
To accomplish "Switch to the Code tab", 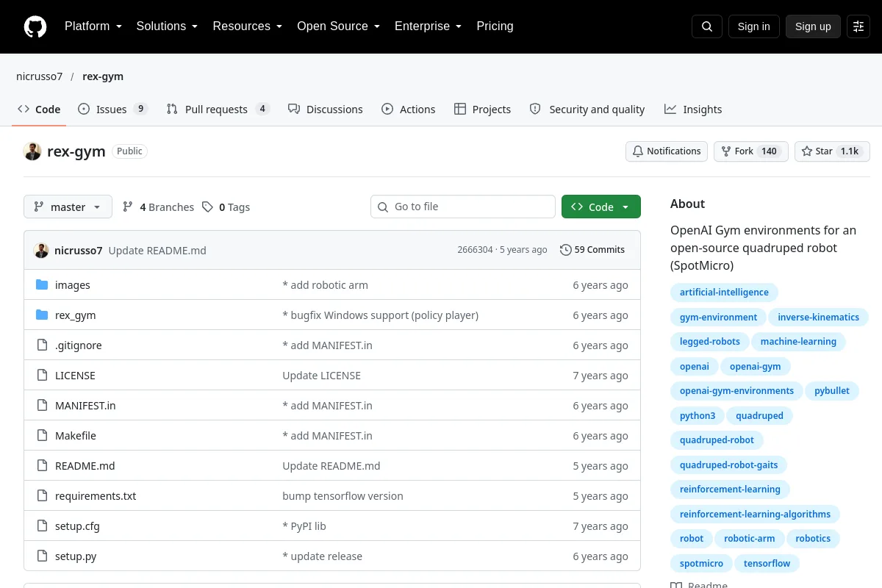I will pyautogui.click(x=39, y=110).
